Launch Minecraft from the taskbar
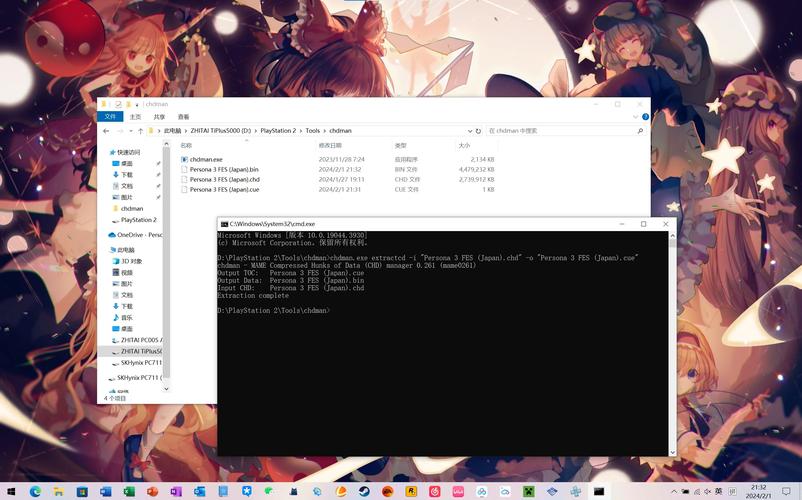The height and width of the screenshot is (500, 802). click(528, 491)
